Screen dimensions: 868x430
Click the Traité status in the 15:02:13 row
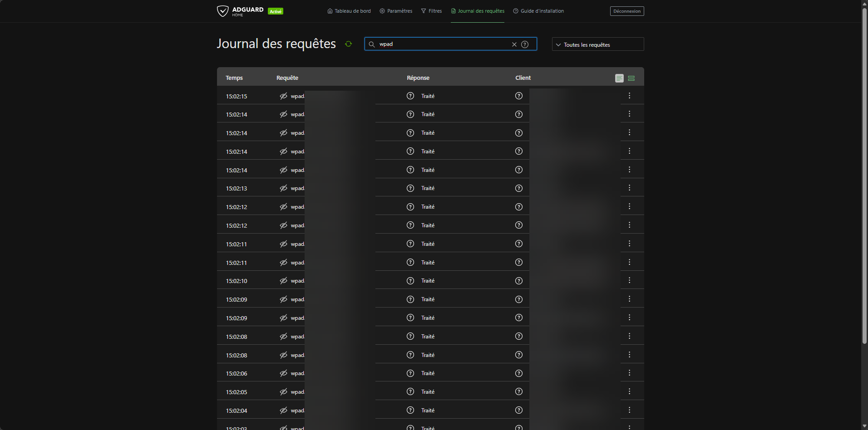[x=428, y=188]
